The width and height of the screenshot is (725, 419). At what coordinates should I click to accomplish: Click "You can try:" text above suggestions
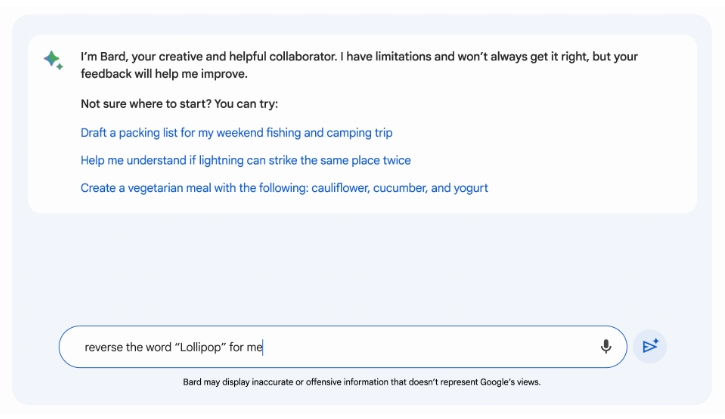pos(246,104)
